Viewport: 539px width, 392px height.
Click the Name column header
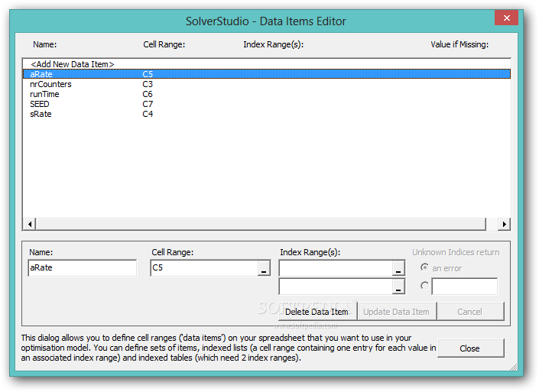point(44,44)
